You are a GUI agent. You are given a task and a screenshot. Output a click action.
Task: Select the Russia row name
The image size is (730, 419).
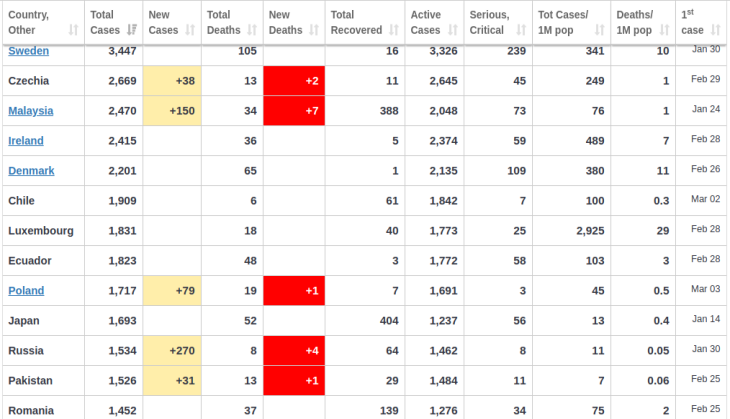coord(26,351)
